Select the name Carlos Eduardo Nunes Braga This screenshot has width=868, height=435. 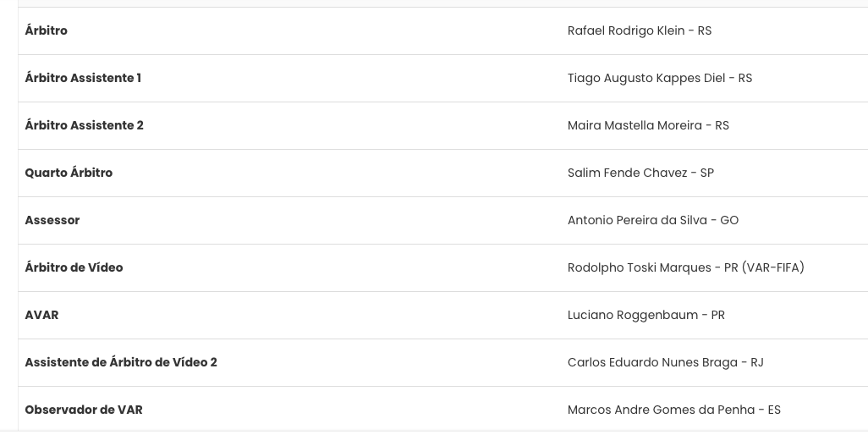click(x=652, y=362)
